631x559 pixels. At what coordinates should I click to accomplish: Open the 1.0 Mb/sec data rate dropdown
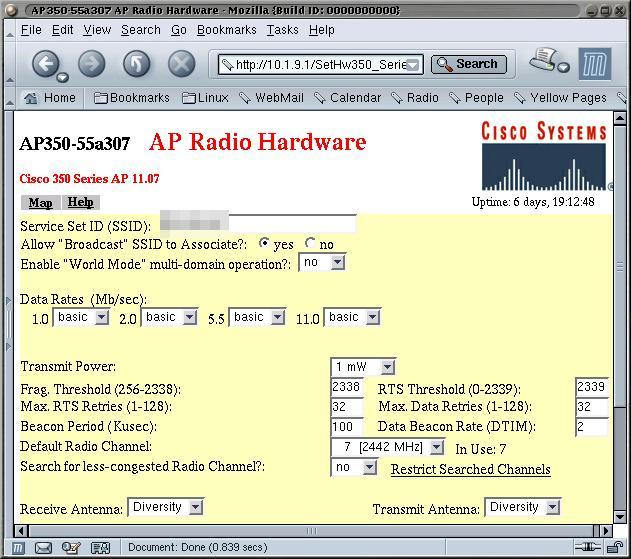point(81,317)
